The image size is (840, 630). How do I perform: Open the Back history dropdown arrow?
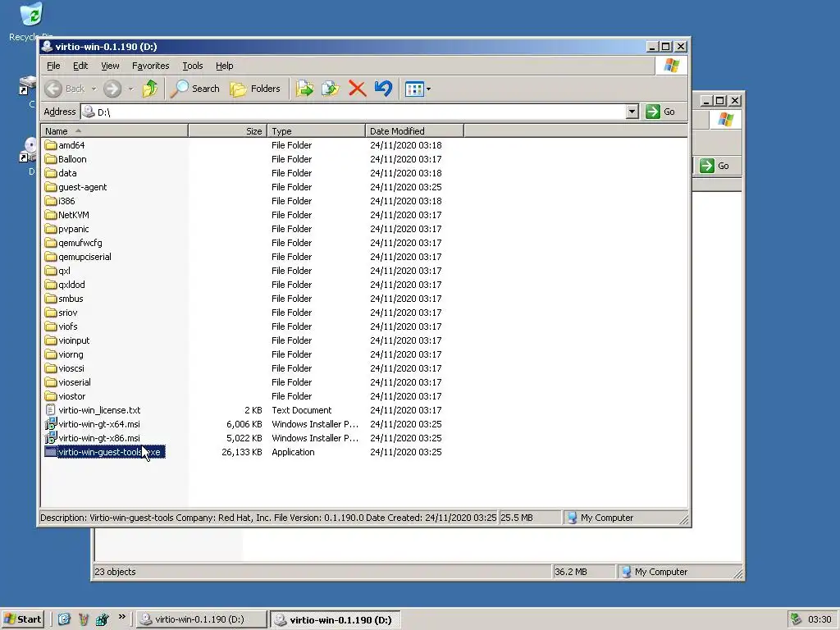click(x=94, y=89)
